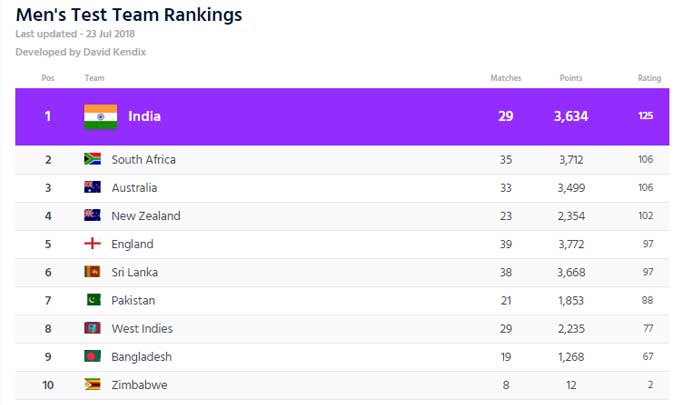Screen dimensions: 680x405
Task: Click the Bangladesh flag icon
Action: (x=92, y=356)
